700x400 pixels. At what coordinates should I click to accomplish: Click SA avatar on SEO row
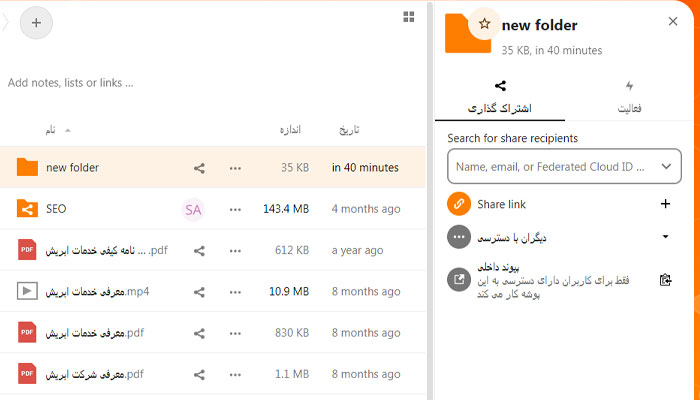(193, 209)
